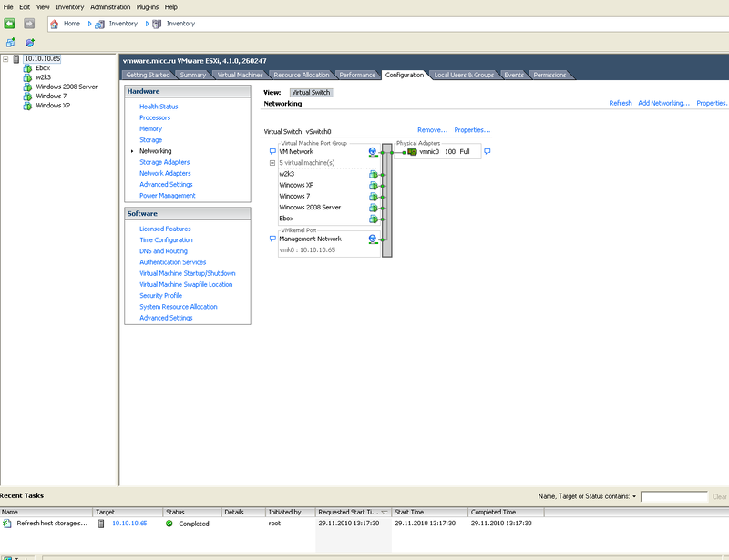Open Virtual Machine Startup/Shutdown link
729x560 pixels.
pyautogui.click(x=188, y=273)
